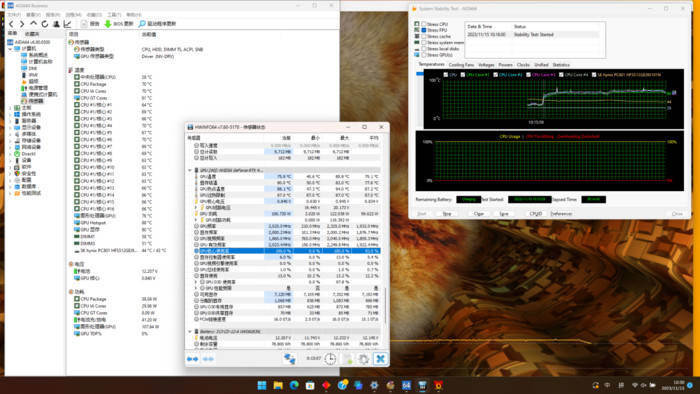Go back in AIDA64 toolbar

click(x=12, y=24)
